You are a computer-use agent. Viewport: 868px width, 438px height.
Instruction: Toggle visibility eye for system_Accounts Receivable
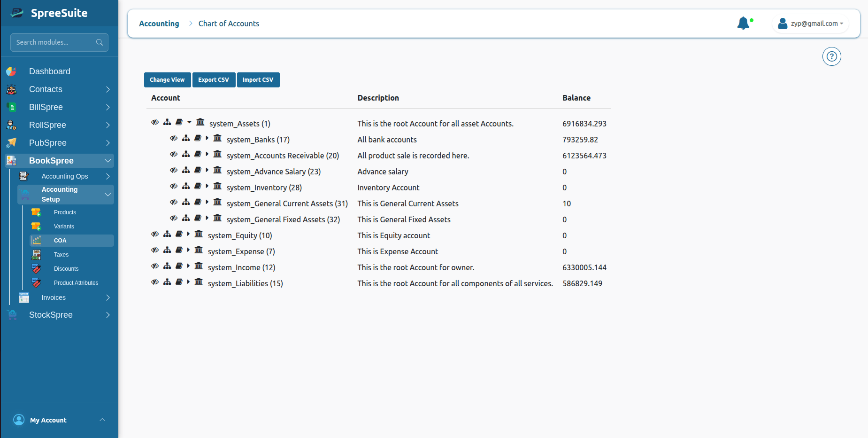[x=174, y=154]
